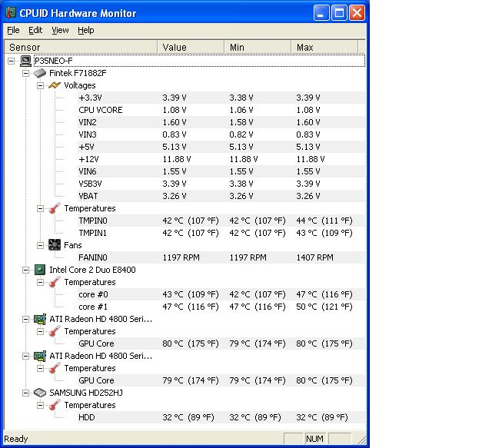Minimize the Hardware Monitor window
The height and width of the screenshot is (448, 492).
pos(321,13)
